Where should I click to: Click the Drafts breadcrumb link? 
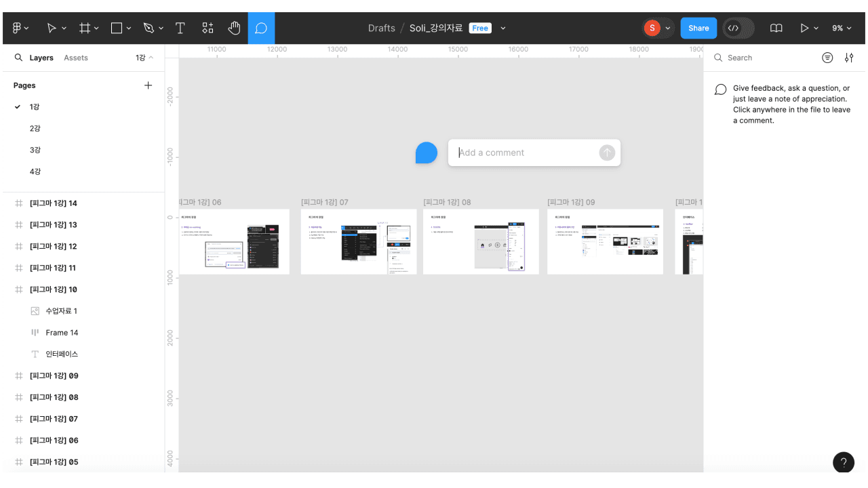tap(382, 28)
